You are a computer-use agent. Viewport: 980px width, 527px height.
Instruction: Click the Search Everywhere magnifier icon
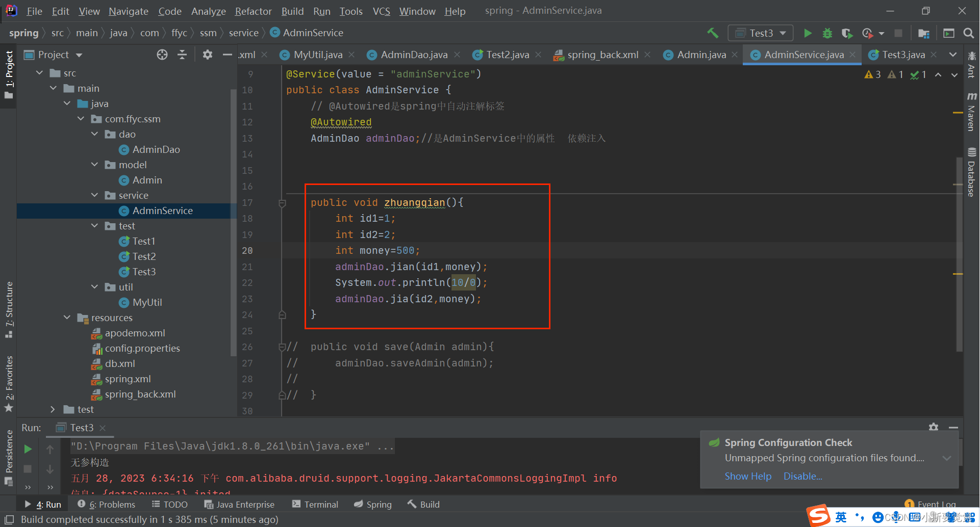tap(968, 33)
